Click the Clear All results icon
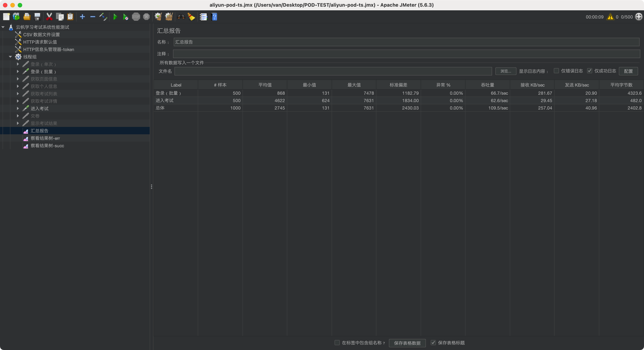Viewport: 644px width, 350px height. tap(169, 17)
